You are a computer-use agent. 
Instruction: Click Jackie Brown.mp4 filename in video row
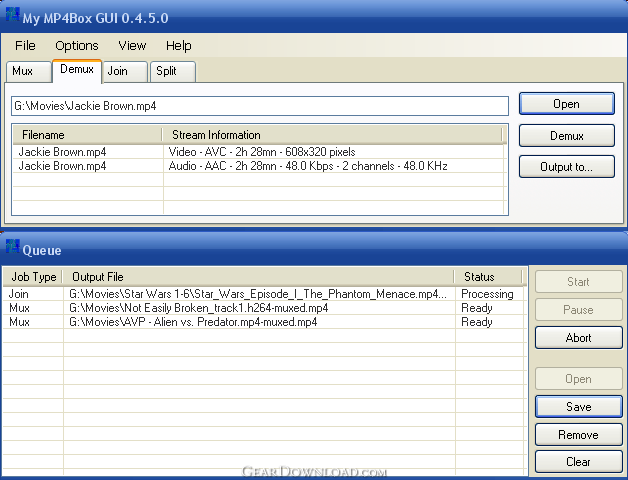[62, 152]
